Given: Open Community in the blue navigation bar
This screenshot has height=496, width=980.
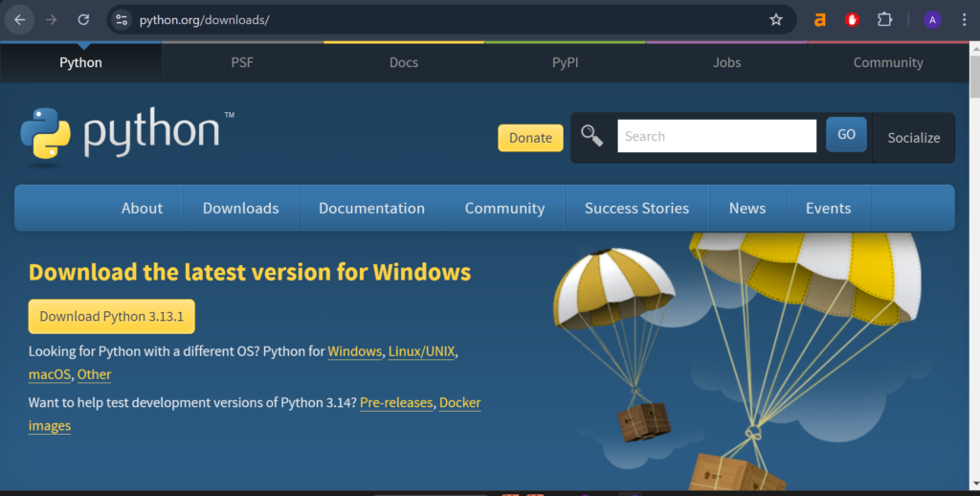Looking at the screenshot, I should [x=504, y=209].
